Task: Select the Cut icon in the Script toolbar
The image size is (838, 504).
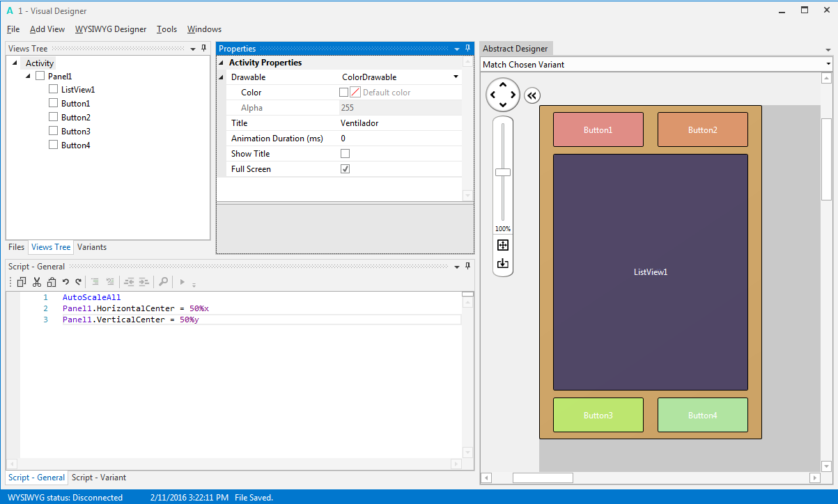Action: pyautogui.click(x=36, y=281)
